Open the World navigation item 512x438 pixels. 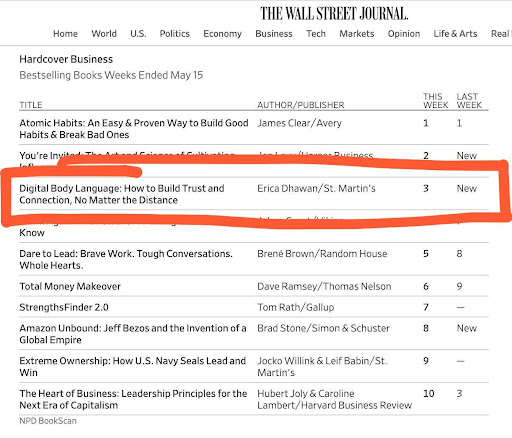[104, 34]
